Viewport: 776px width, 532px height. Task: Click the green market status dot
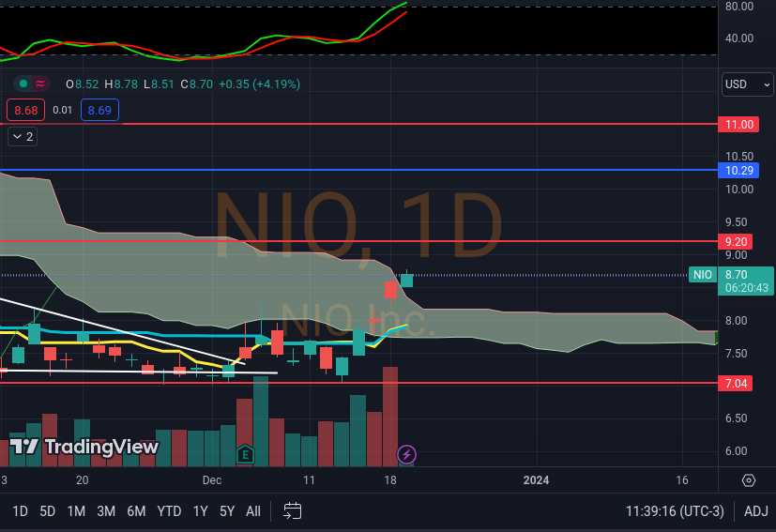pyautogui.click(x=23, y=84)
